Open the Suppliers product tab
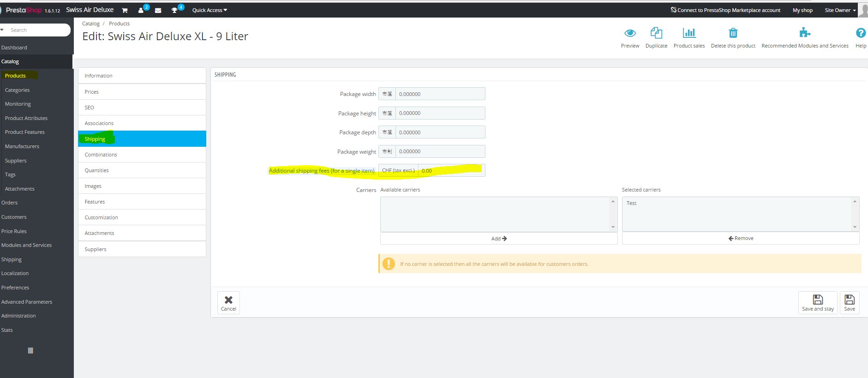This screenshot has height=378, width=868. (x=142, y=249)
